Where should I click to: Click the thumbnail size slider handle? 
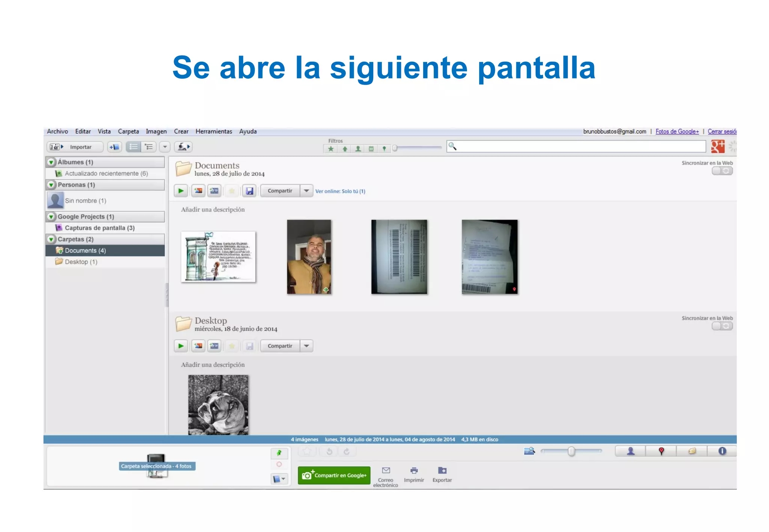(571, 451)
